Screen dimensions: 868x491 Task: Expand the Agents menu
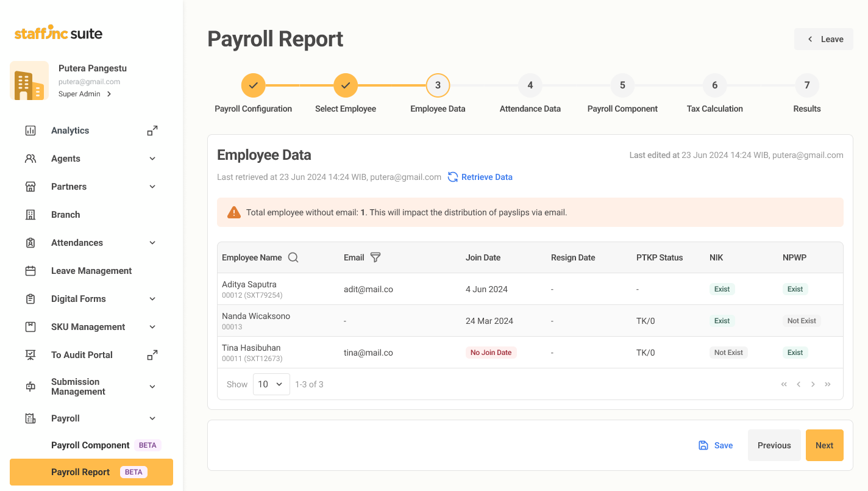(x=152, y=159)
